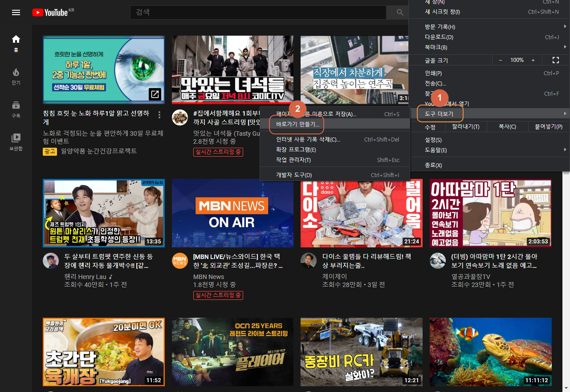The height and width of the screenshot is (392, 570).
Task: Expand the 방문 기록(H) submenu
Action: pyautogui.click(x=489, y=27)
